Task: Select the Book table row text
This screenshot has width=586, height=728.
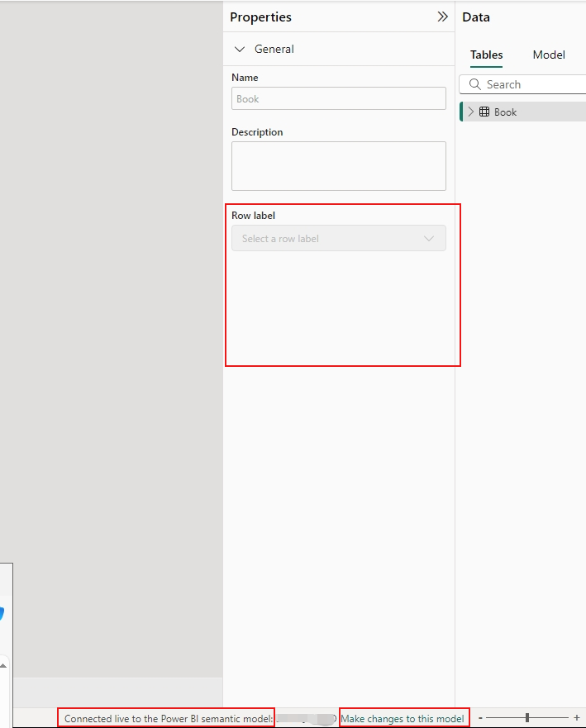Action: coord(505,112)
